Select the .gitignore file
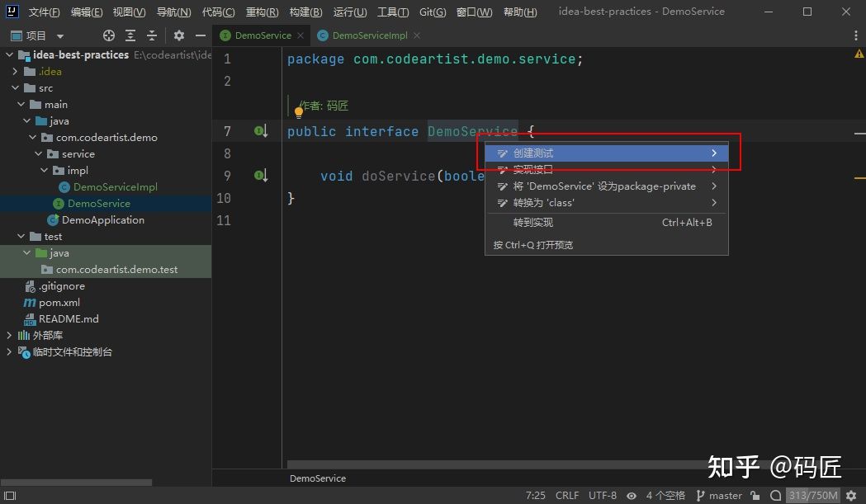The width and height of the screenshot is (866, 504). click(61, 286)
